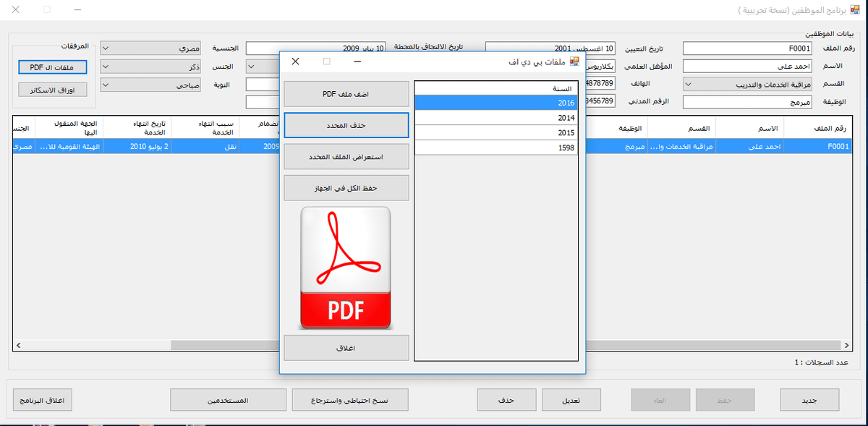This screenshot has height=426, width=868.
Task: Click the الهاتف phone number field
Action: (601, 84)
